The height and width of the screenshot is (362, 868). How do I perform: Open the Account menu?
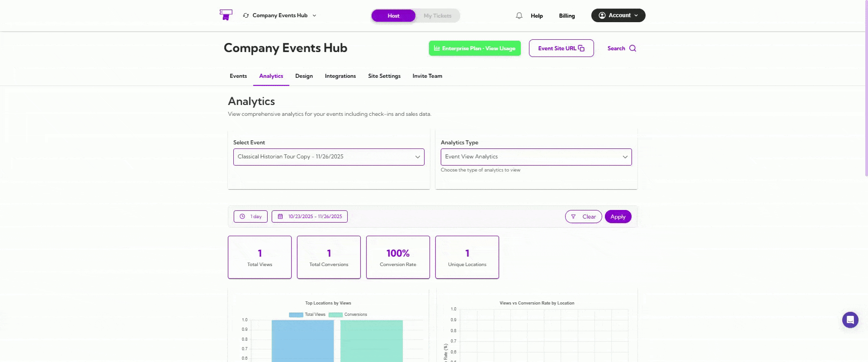(618, 15)
